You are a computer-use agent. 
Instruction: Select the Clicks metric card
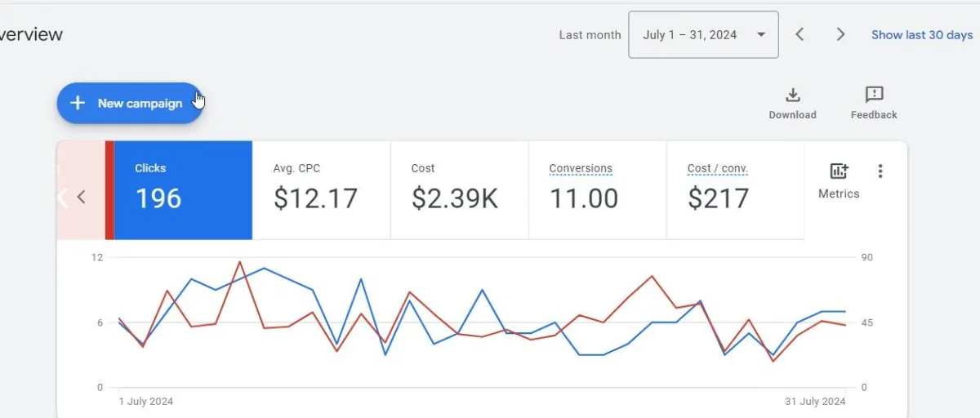183,190
